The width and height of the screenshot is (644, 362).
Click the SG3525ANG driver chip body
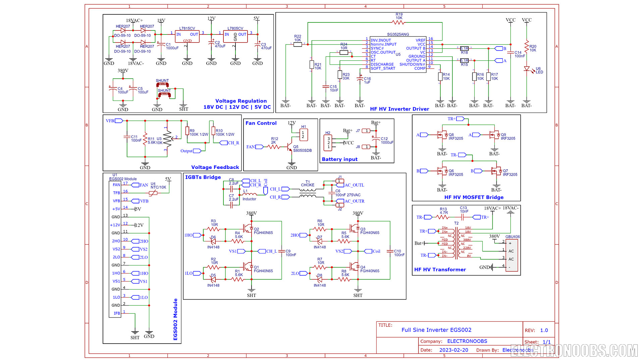pyautogui.click(x=398, y=54)
